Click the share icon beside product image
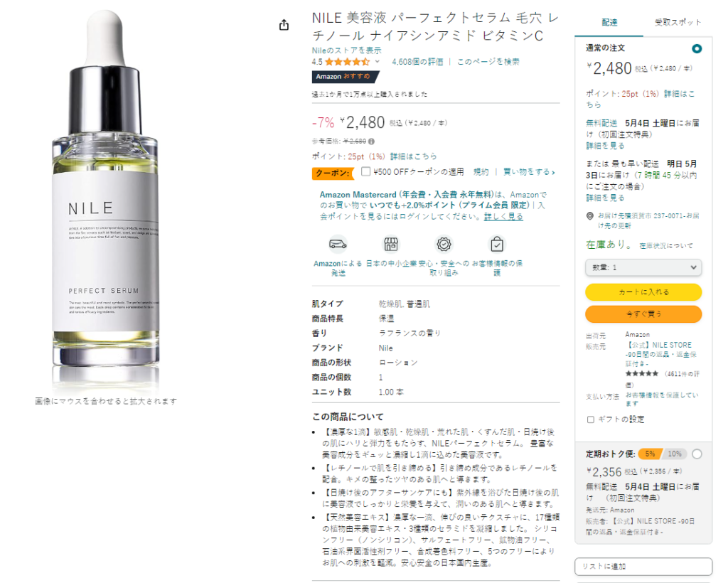This screenshot has height=583, width=728. coord(284,25)
